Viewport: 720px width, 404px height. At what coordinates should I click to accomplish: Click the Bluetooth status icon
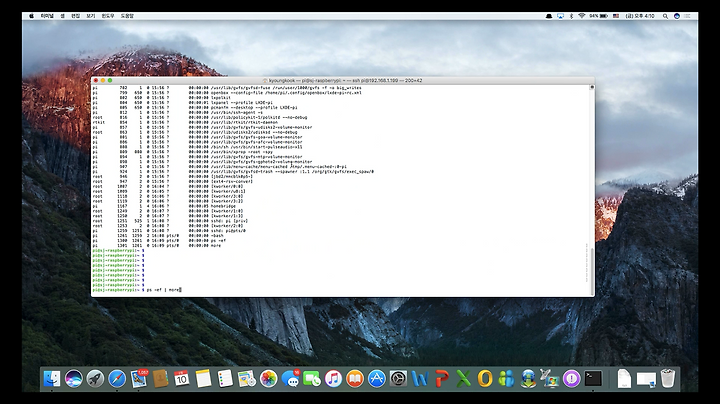[571, 16]
